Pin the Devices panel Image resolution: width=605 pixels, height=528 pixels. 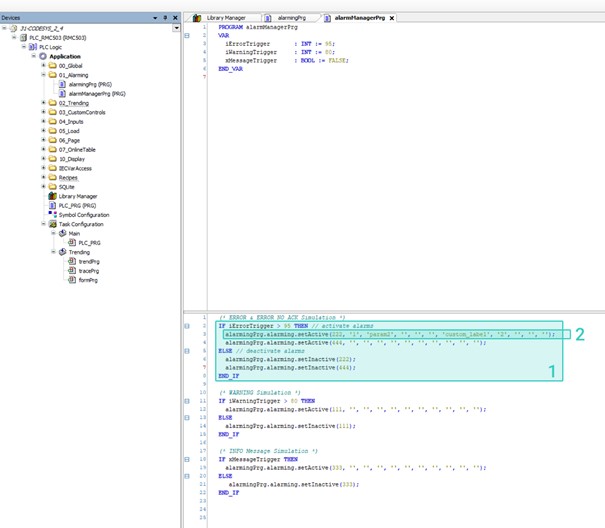coord(165,17)
